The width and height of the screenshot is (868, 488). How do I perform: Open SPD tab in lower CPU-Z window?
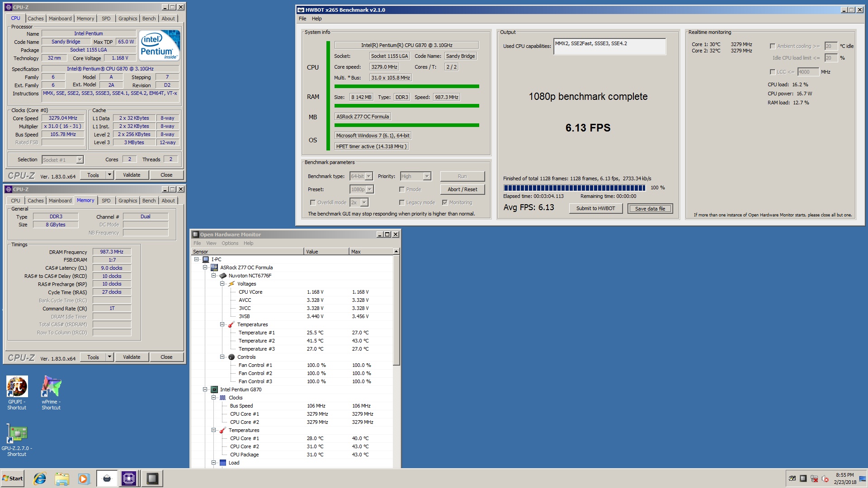click(x=106, y=201)
